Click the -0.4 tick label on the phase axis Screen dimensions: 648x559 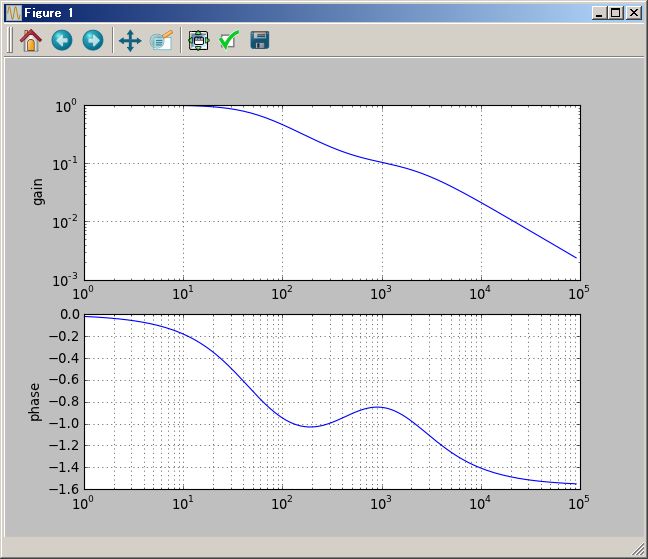(64, 358)
